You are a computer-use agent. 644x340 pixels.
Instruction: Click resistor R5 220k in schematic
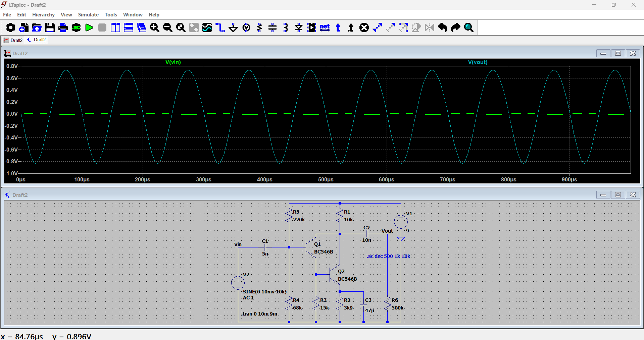tap(289, 216)
